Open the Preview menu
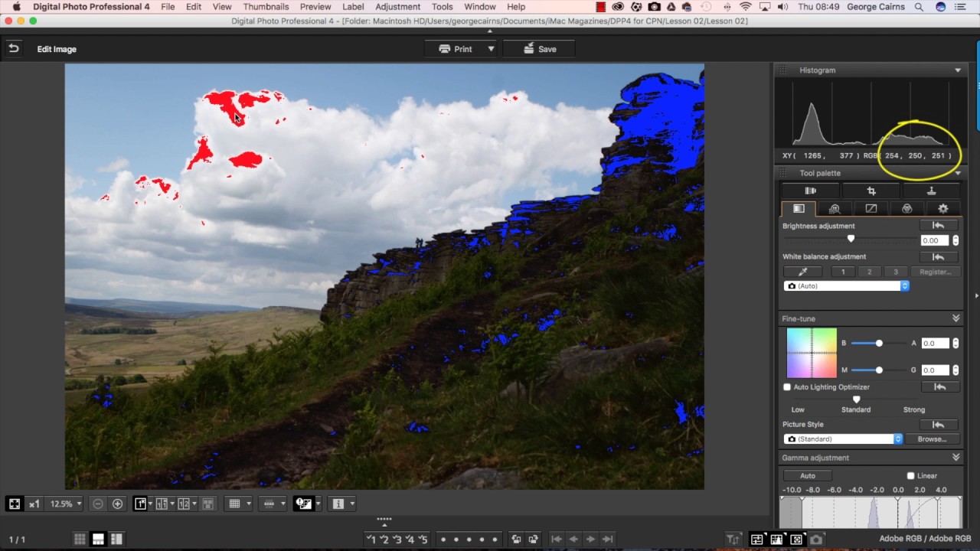Image resolution: width=980 pixels, height=551 pixels. coord(315,7)
